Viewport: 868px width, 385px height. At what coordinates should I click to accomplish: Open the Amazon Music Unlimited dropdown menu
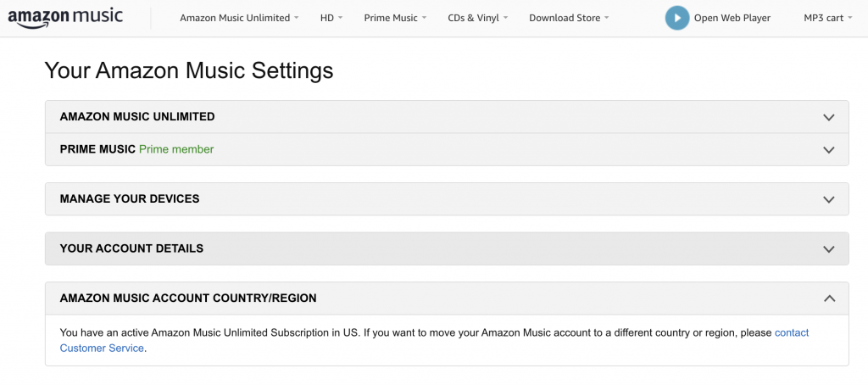[239, 18]
